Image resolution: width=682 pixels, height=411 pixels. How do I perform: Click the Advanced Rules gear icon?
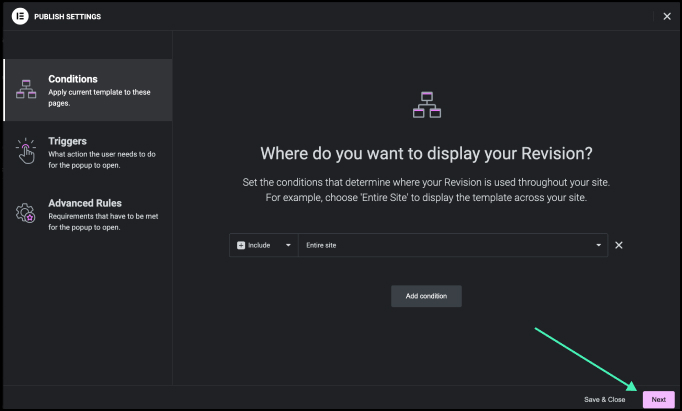pos(26,212)
